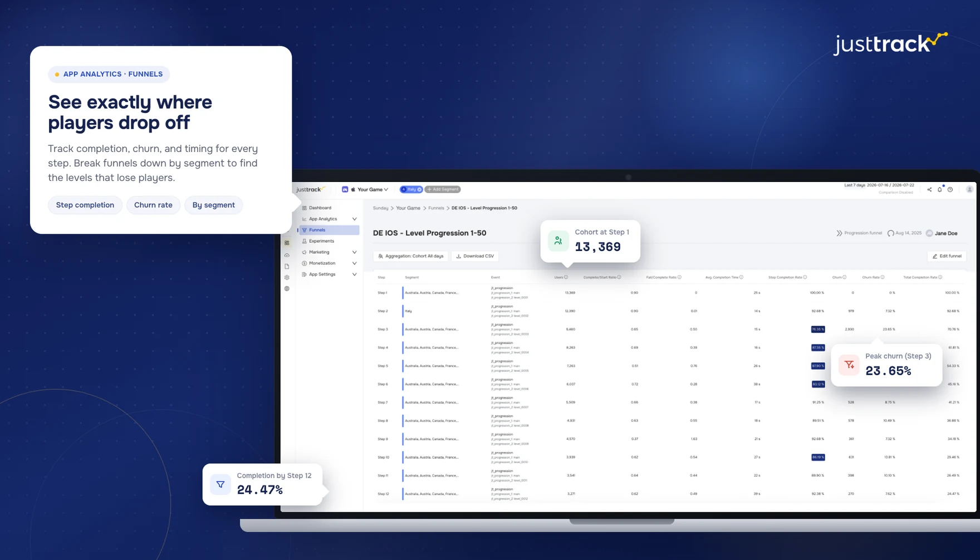Click the Step completion pill
Viewport: 980px width, 560px height.
(85, 205)
